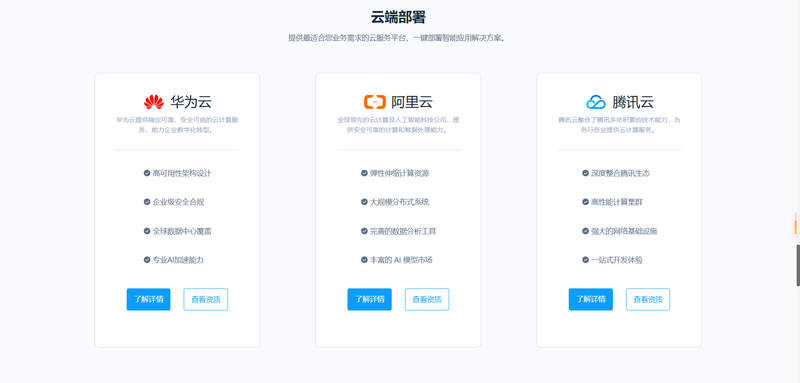This screenshot has width=800, height=383.
Task: Click the checkmark icon beside 一站式开发体验
Action: click(585, 260)
